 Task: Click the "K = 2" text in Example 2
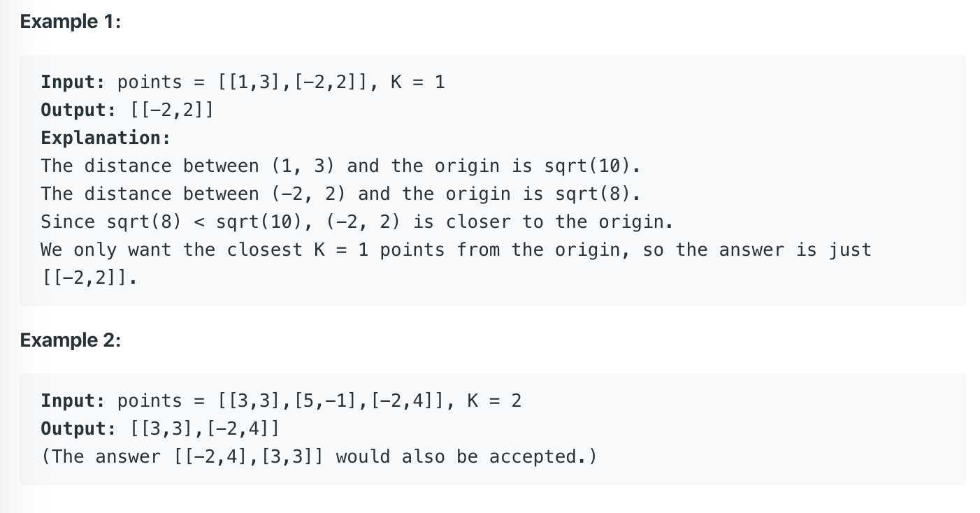click(494, 400)
